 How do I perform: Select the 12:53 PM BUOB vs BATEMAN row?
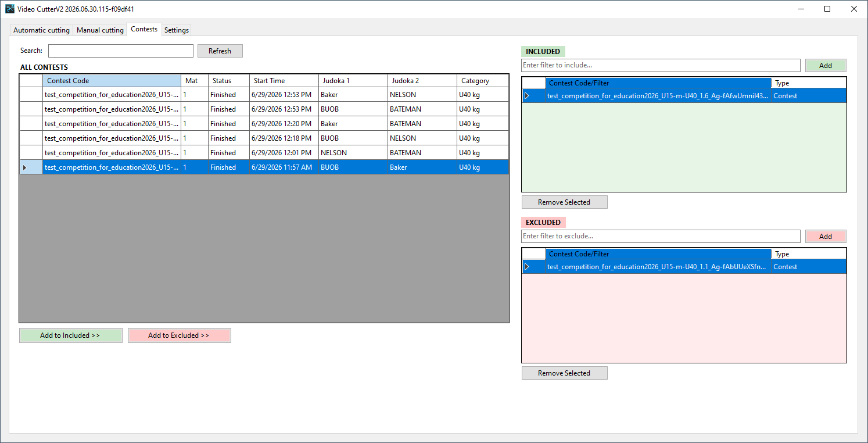(264, 109)
